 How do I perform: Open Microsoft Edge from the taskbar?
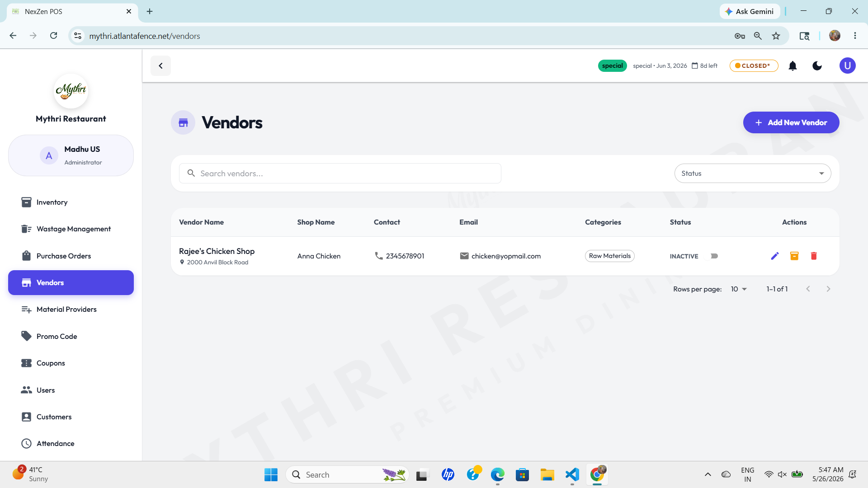coord(498,474)
